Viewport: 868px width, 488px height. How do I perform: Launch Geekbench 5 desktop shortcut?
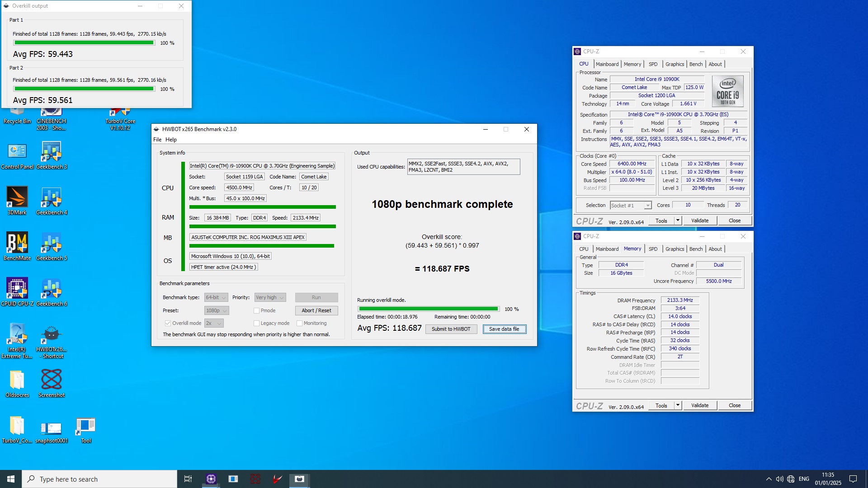tap(52, 247)
